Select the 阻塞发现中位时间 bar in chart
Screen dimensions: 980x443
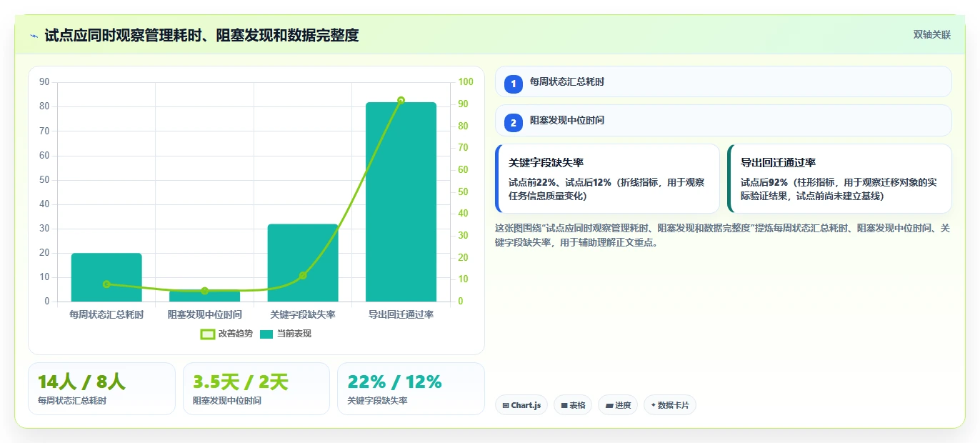204,296
